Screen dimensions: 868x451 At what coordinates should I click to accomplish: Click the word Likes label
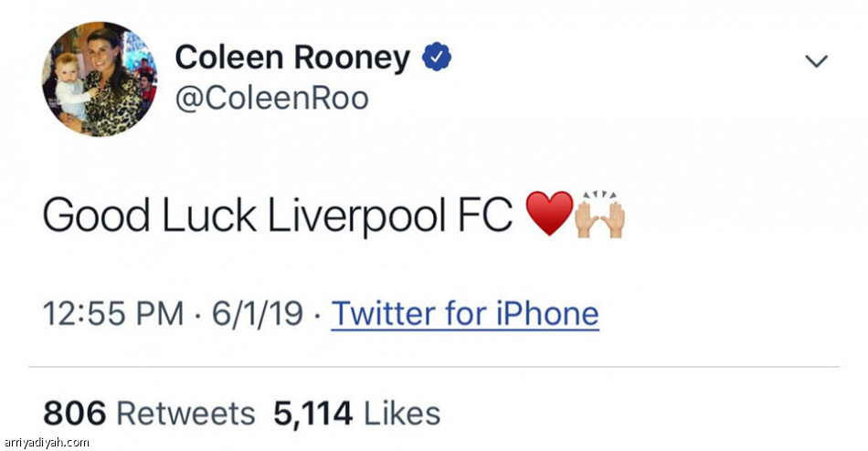point(402,414)
